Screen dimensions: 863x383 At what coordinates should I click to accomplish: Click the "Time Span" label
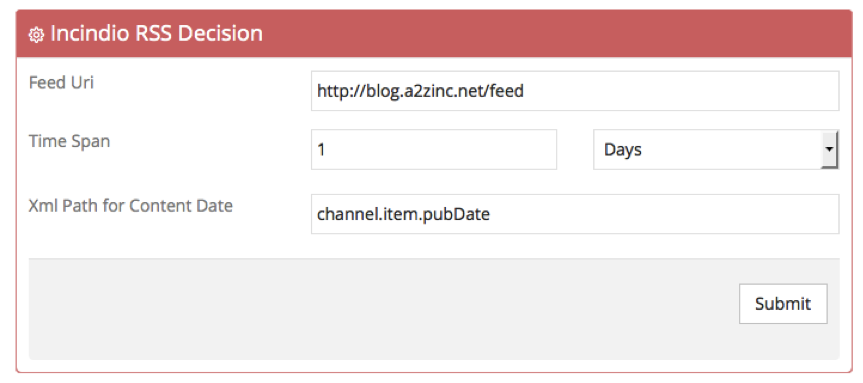click(69, 141)
